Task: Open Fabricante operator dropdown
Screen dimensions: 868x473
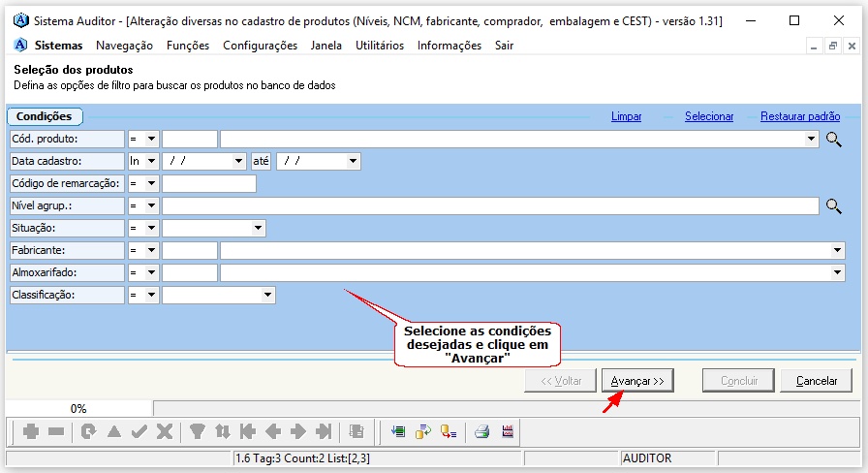Action: click(x=151, y=250)
